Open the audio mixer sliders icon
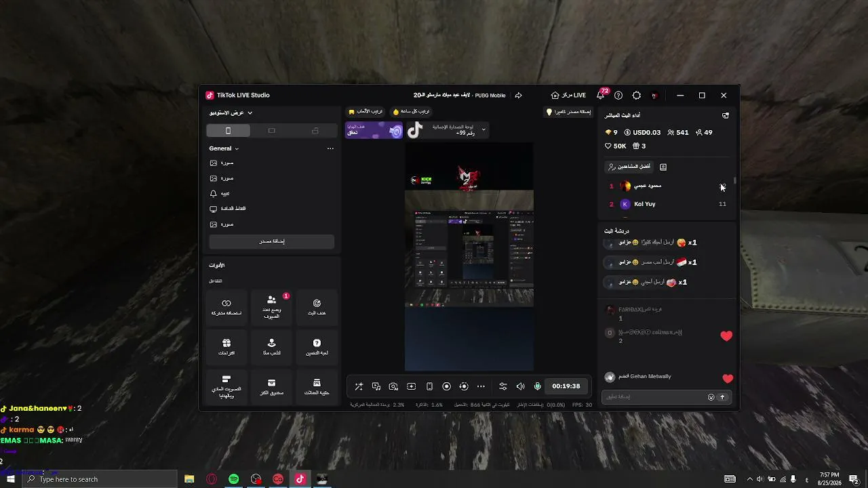The height and width of the screenshot is (488, 868). point(502,386)
